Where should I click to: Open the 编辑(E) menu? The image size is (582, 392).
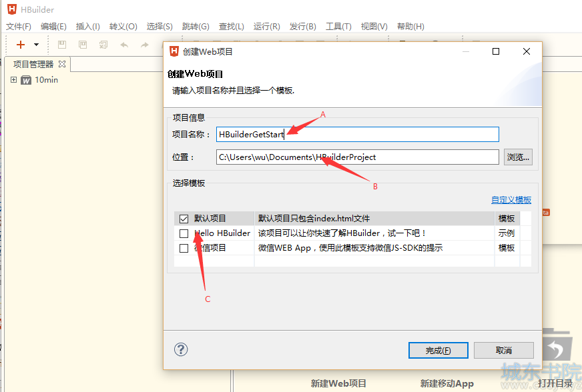[53, 26]
